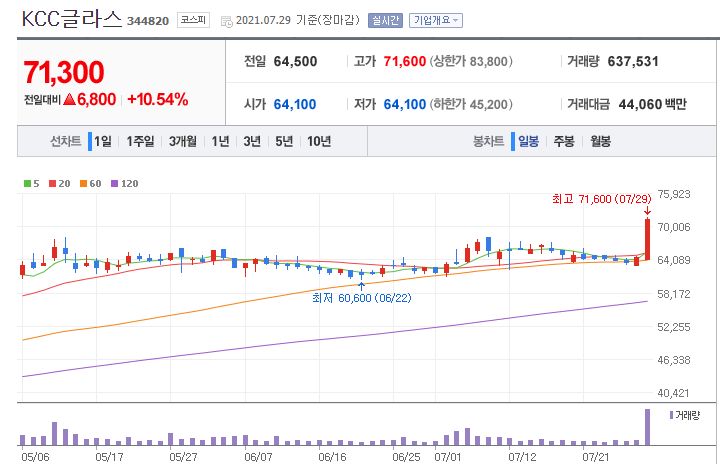
Task: Switch to 주봉 weekly candle chart
Action: [564, 141]
